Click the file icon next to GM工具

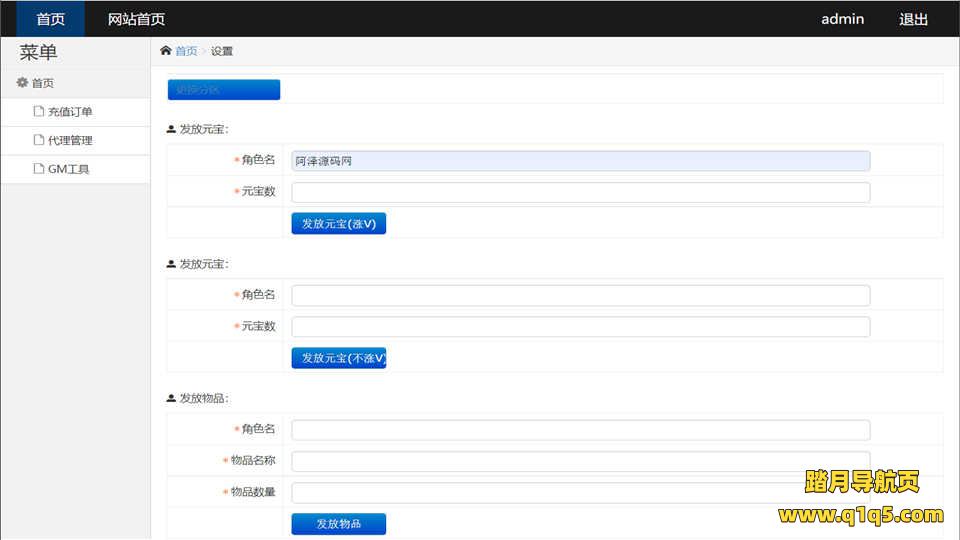39,169
